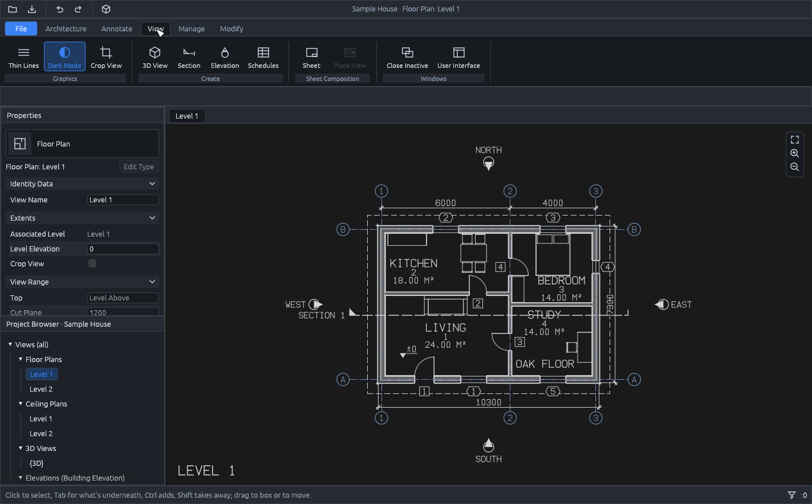The width and height of the screenshot is (812, 504).
Task: Open the {3D} view
Action: point(36,463)
